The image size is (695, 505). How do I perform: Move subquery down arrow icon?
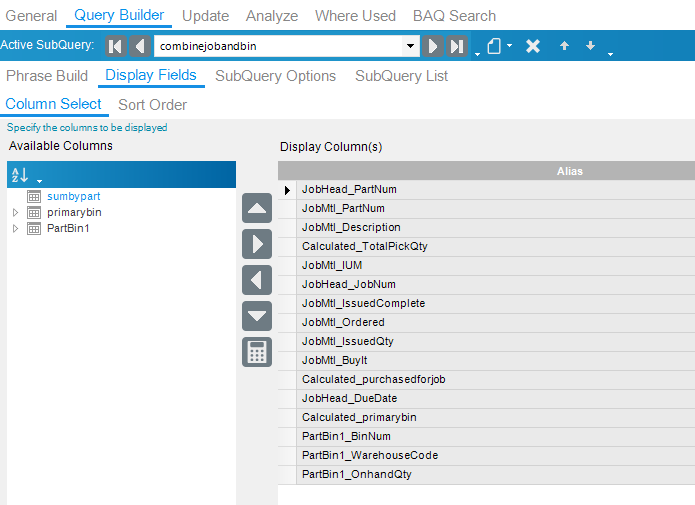[x=590, y=45]
